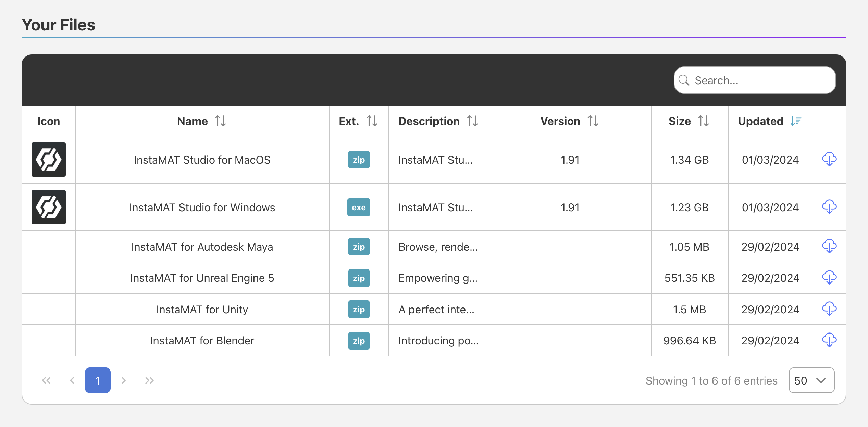Select the name InstaMAT for Unity
The width and height of the screenshot is (868, 427).
202,310
